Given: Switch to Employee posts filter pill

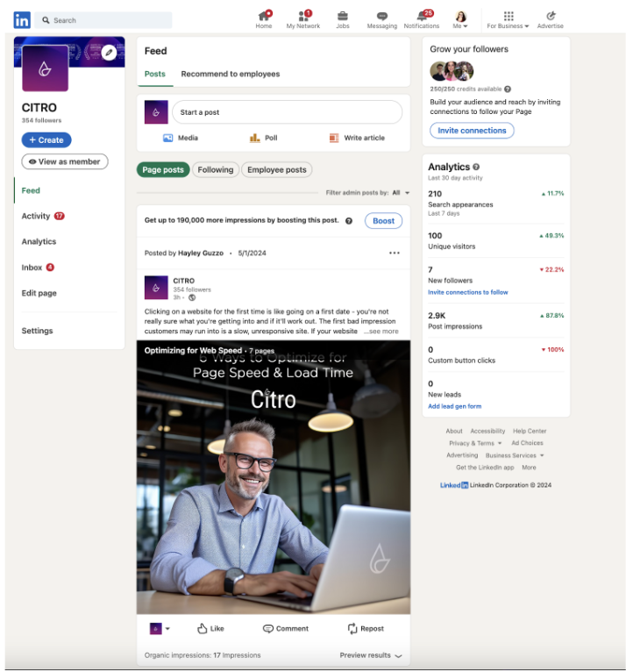Looking at the screenshot, I should tap(276, 169).
